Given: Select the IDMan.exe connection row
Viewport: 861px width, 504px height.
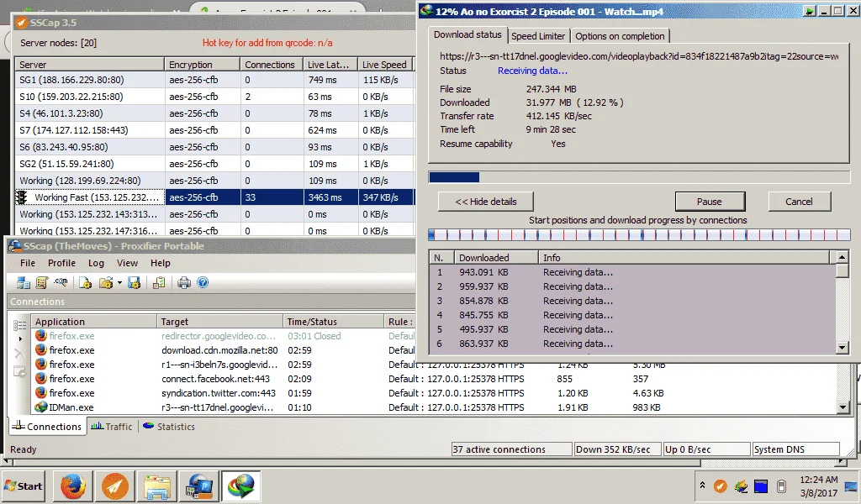Looking at the screenshot, I should point(434,407).
